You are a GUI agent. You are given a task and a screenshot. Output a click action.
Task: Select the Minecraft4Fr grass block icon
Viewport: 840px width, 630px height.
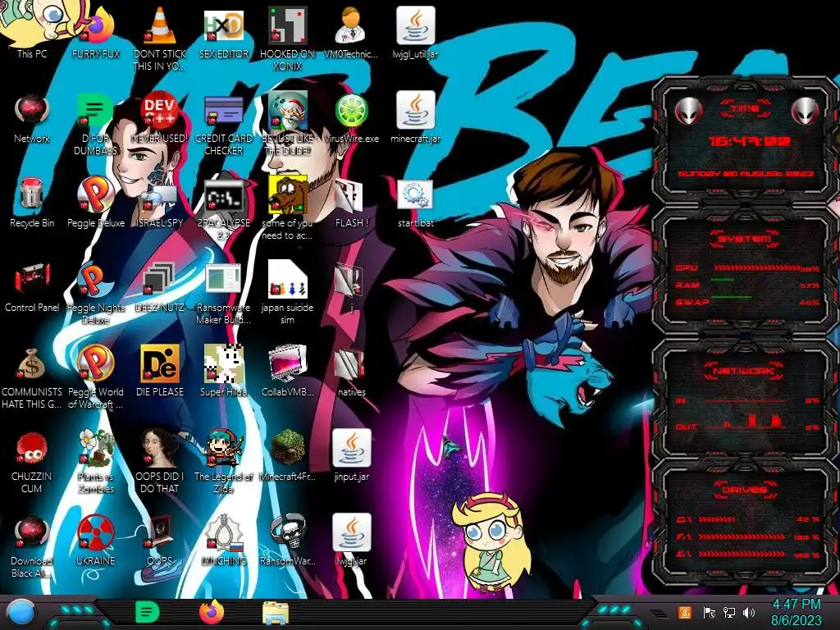[288, 448]
